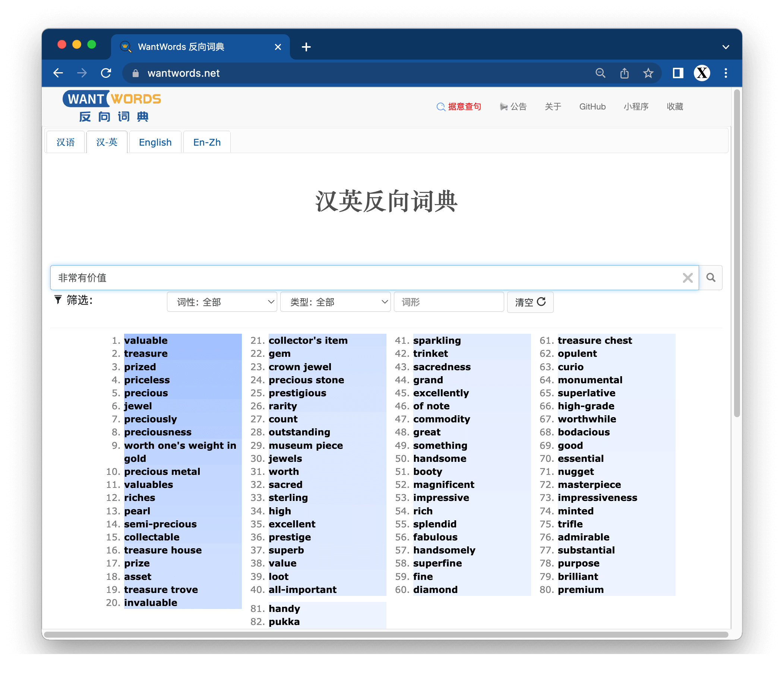
Task: Open the Chrome three-dot menu
Action: click(725, 73)
